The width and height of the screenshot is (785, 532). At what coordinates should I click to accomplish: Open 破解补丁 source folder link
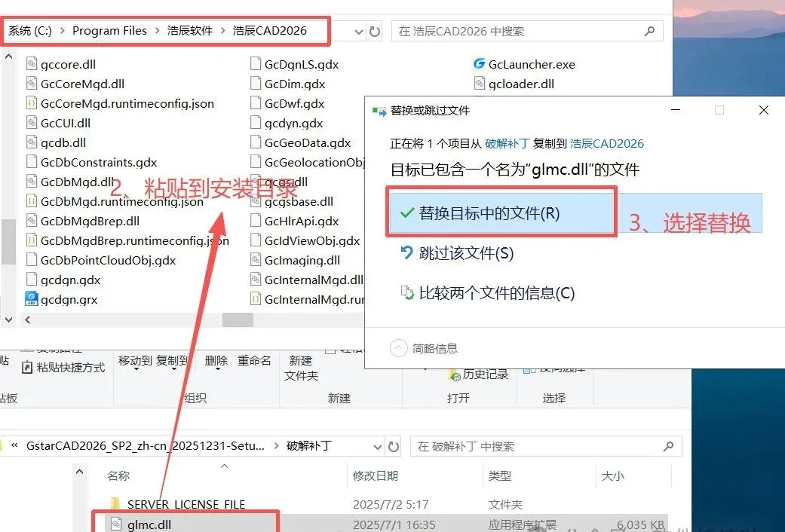(x=507, y=144)
